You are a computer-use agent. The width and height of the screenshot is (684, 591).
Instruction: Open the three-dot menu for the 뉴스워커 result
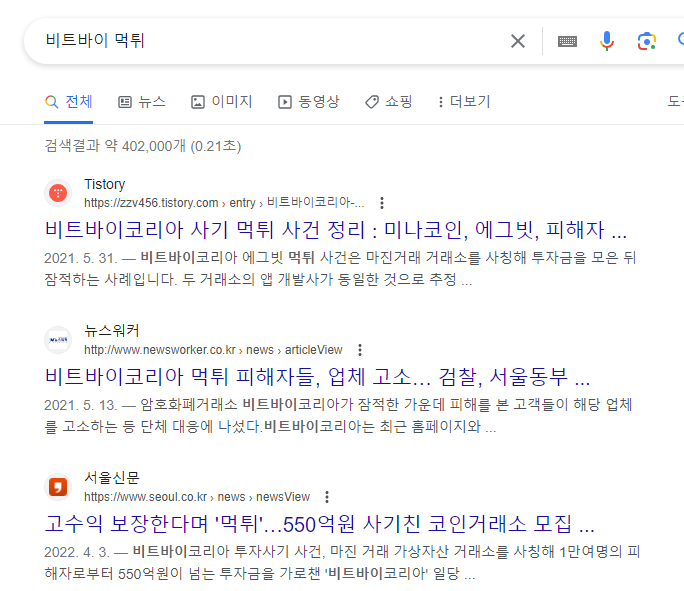[x=360, y=350]
